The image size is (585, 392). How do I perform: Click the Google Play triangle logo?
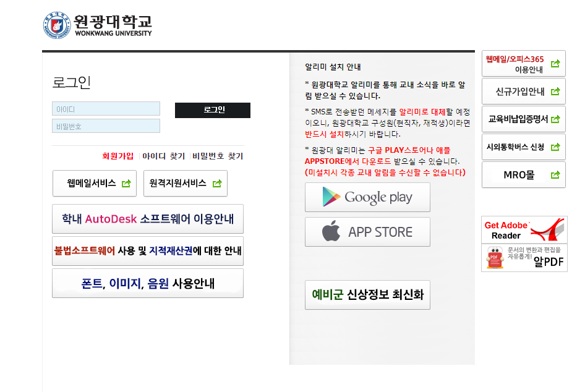[331, 197]
